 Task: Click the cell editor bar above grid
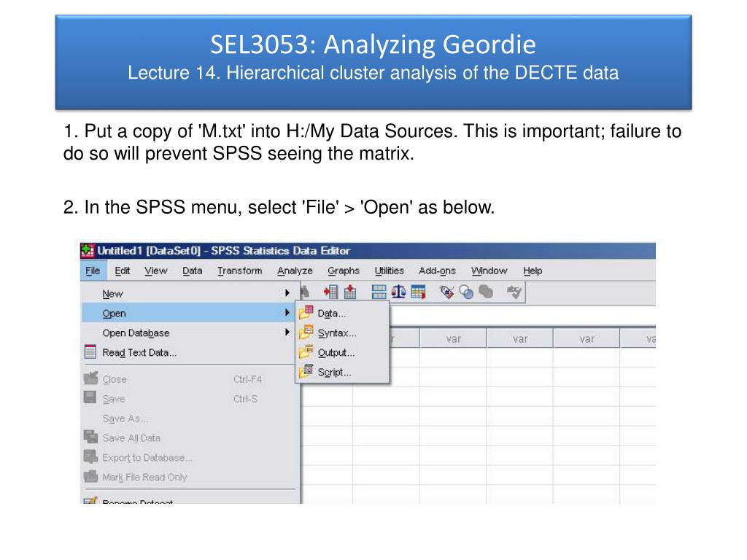click(522, 315)
